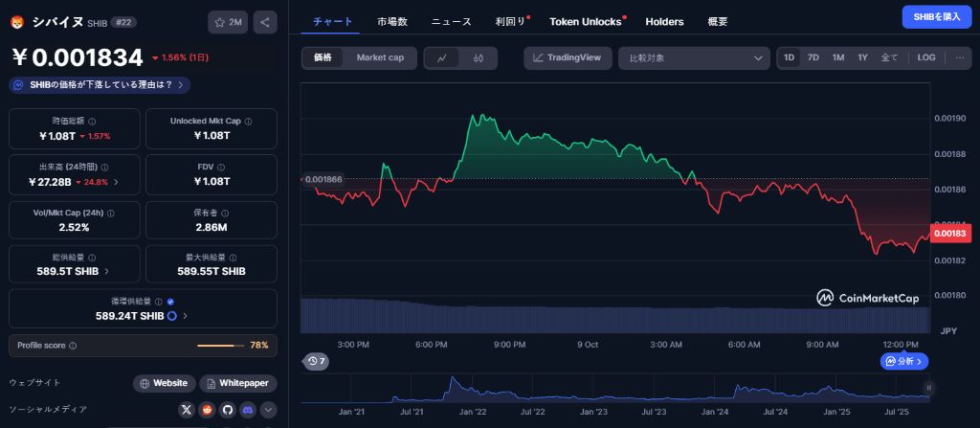Switch chart to Market cap mode

[x=380, y=57]
